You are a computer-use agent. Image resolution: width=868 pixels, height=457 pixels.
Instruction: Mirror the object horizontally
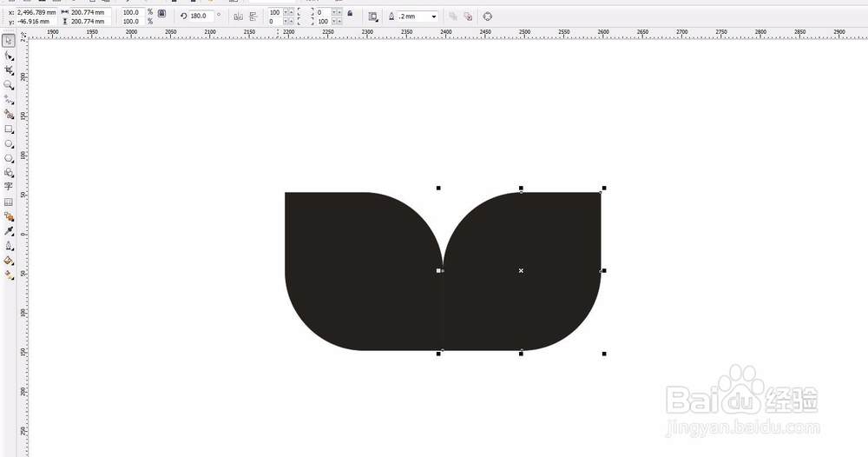pos(238,17)
